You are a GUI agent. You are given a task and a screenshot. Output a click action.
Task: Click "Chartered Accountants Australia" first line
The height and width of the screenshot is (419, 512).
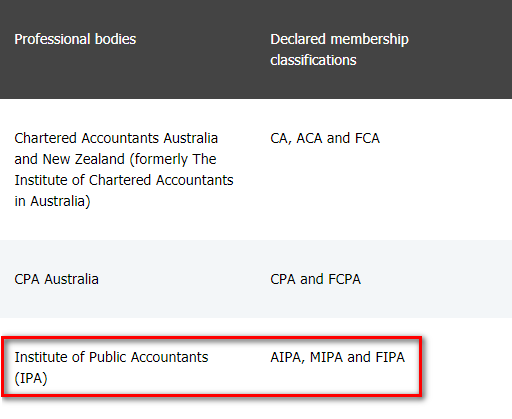pos(116,138)
